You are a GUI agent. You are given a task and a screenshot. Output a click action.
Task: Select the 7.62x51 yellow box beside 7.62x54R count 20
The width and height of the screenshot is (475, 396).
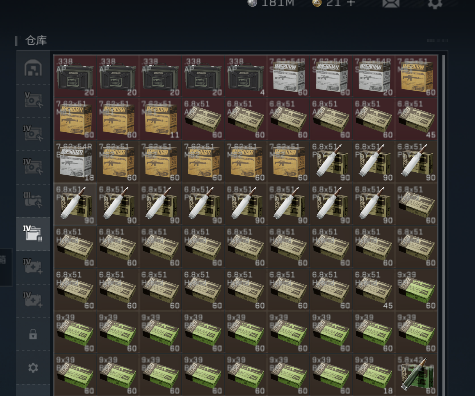pos(417,77)
